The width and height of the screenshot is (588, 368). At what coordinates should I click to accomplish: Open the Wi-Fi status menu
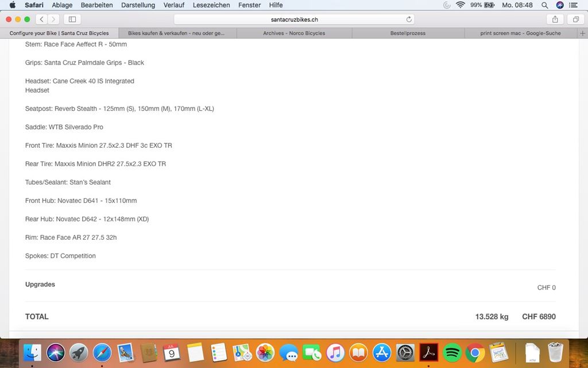[x=460, y=5]
